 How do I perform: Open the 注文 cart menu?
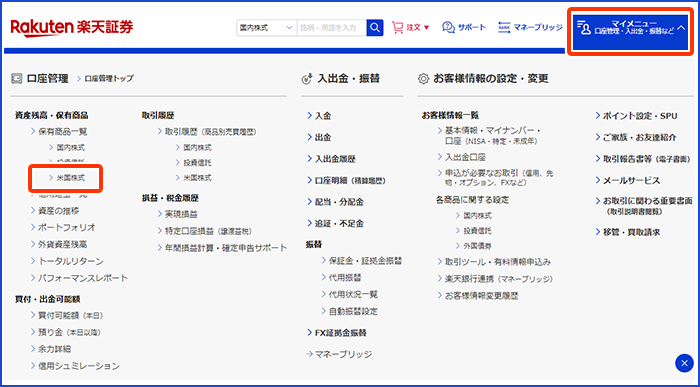[411, 28]
